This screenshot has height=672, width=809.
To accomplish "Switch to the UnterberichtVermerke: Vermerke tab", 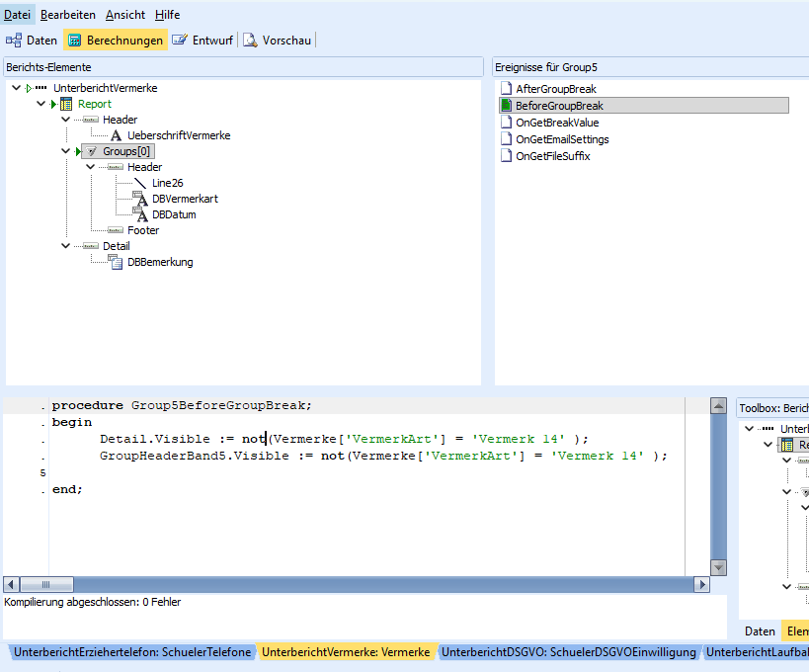I will 346,652.
